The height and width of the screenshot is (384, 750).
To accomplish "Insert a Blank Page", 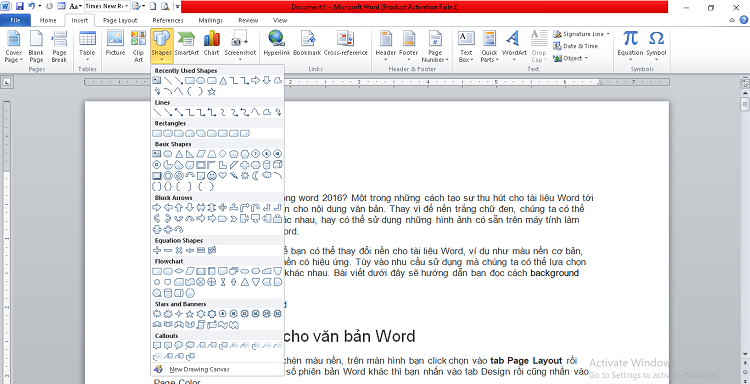I will point(36,46).
